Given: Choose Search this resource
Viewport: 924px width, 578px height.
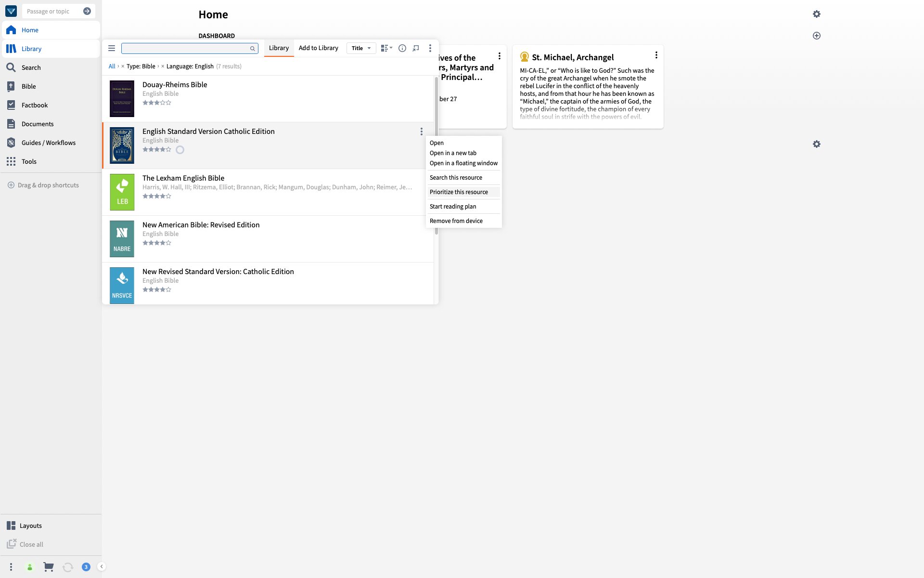Looking at the screenshot, I should (464, 178).
